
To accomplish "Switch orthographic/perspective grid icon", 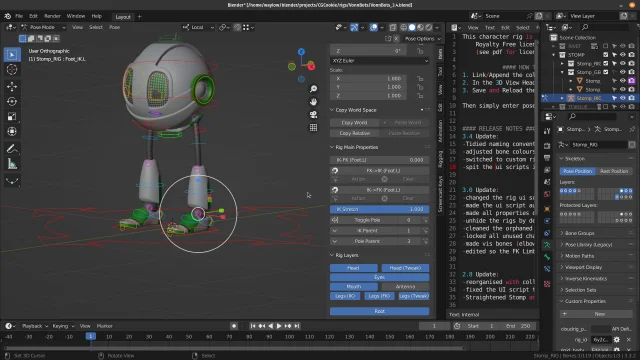I will 313,128.
